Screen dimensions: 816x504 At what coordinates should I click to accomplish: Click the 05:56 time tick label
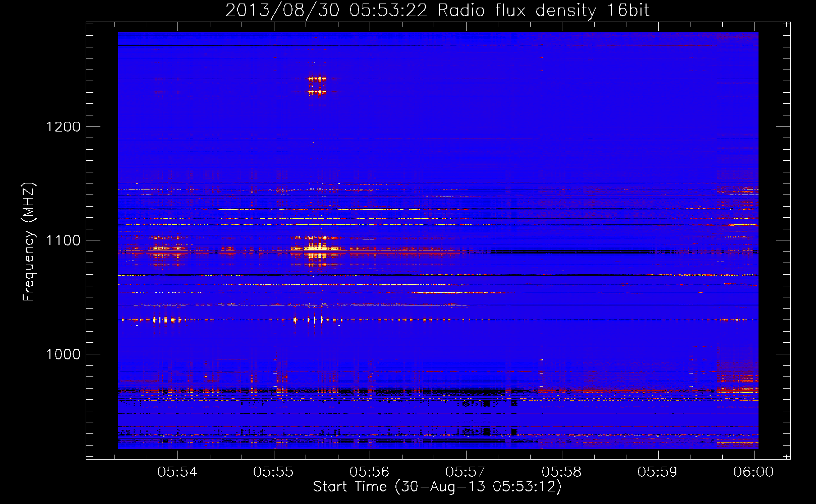coord(370,472)
